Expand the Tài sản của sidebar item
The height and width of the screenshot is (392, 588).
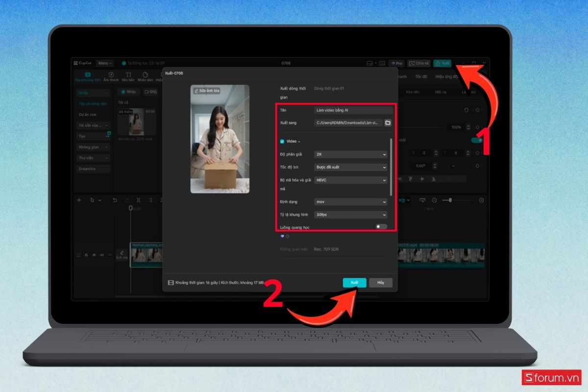[x=93, y=125]
